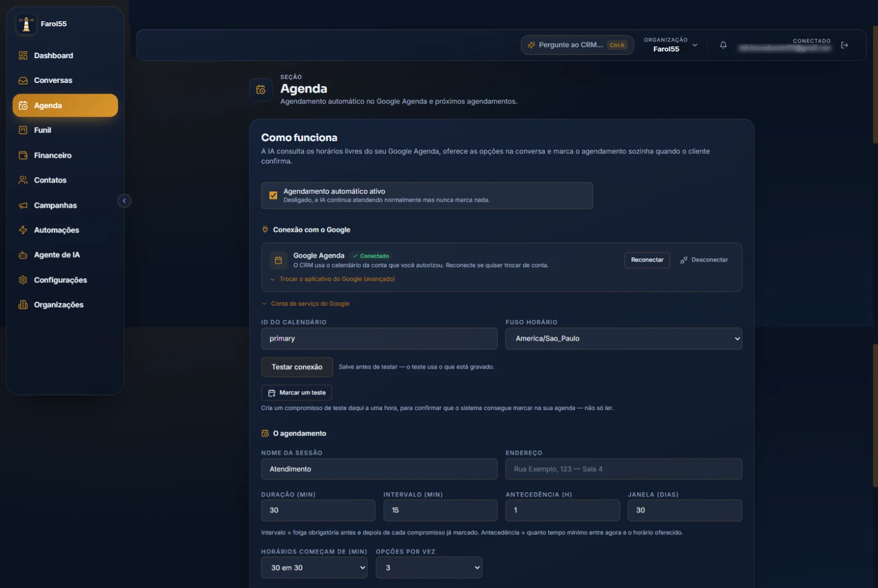Screen dimensions: 878x588
Task: Click the Organizações building icon
Action: [23, 305]
